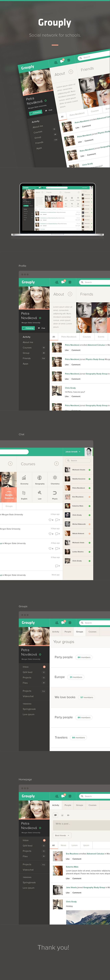Click 57 members badge
The image size is (110, 980).
86,697
